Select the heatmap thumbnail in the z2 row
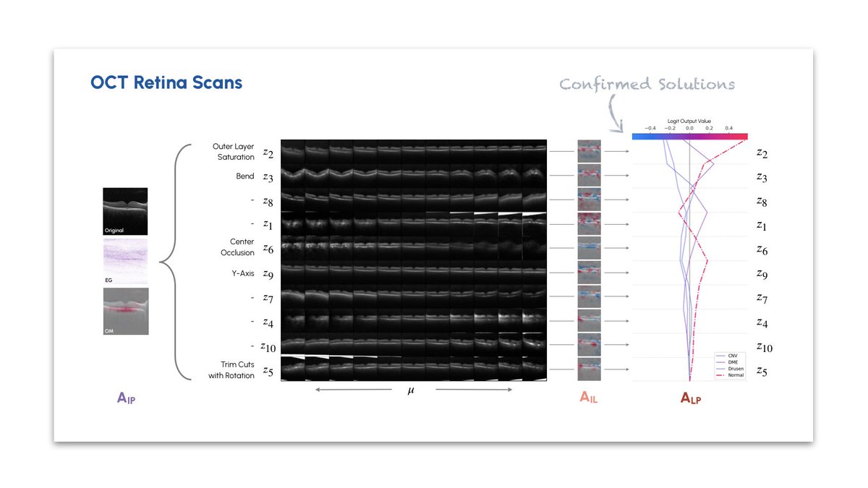The height and width of the screenshot is (488, 868). coord(590,151)
